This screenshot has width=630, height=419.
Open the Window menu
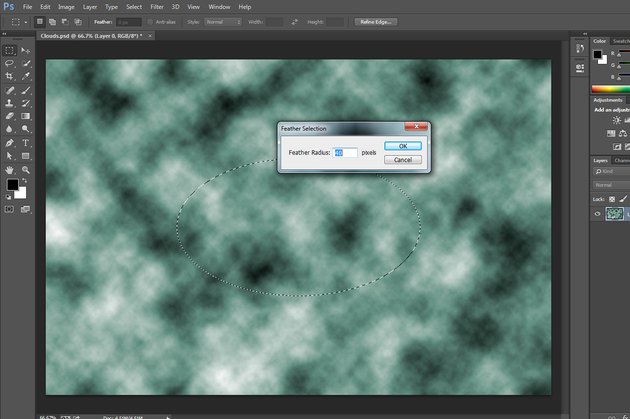[219, 7]
